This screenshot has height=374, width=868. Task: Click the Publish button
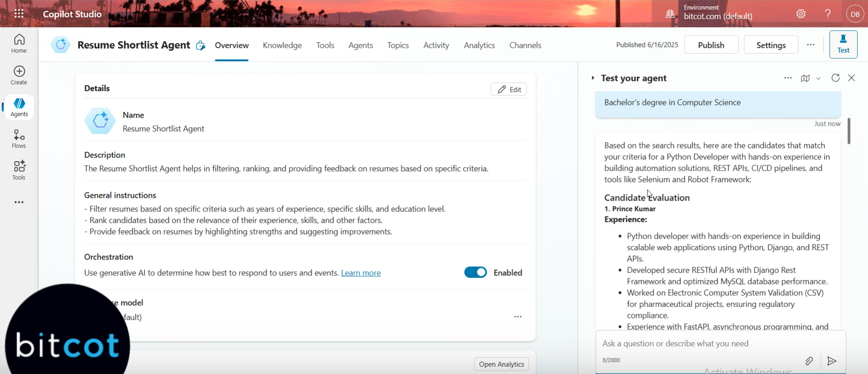[x=711, y=45]
